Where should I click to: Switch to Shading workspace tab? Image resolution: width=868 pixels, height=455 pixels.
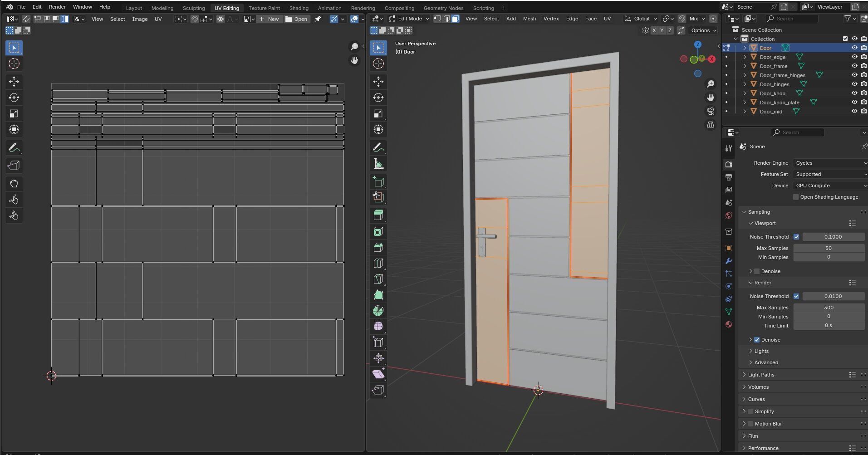coord(299,8)
